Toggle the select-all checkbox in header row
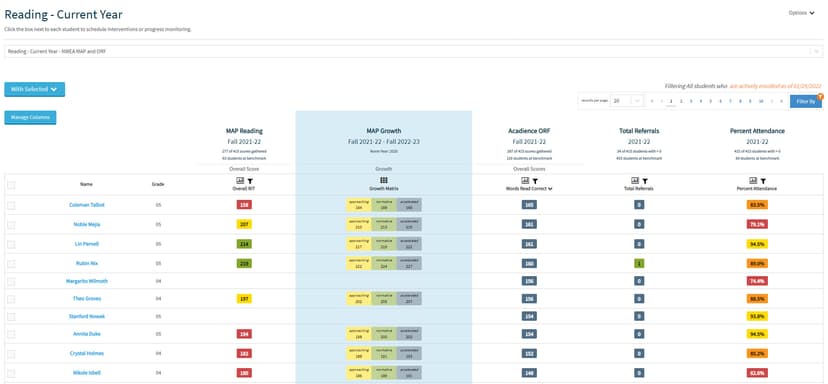The image size is (828, 384). [12, 185]
